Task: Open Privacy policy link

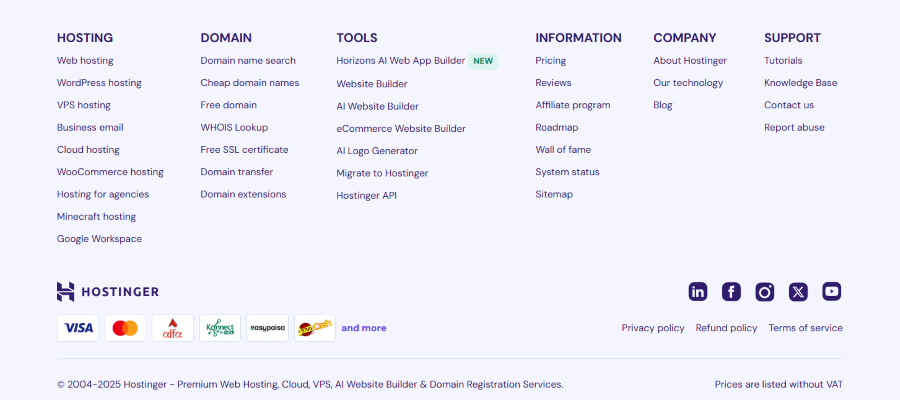Action: point(653,328)
